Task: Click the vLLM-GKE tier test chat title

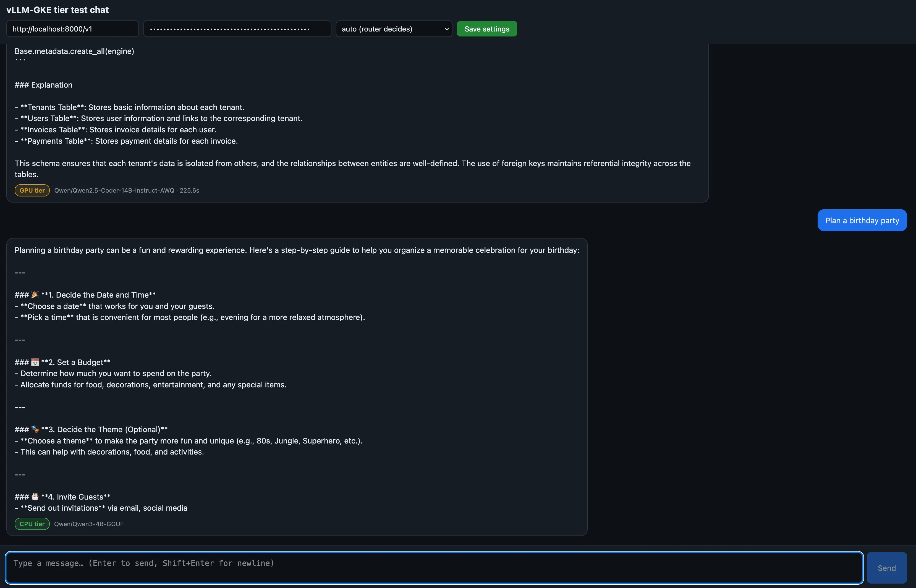Action: pyautogui.click(x=58, y=10)
